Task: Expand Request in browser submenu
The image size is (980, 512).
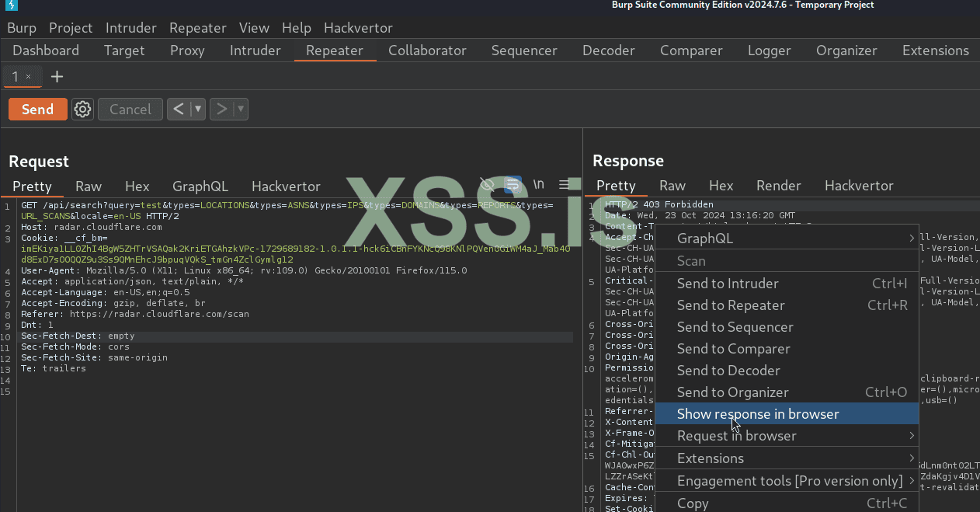Action: pos(787,436)
